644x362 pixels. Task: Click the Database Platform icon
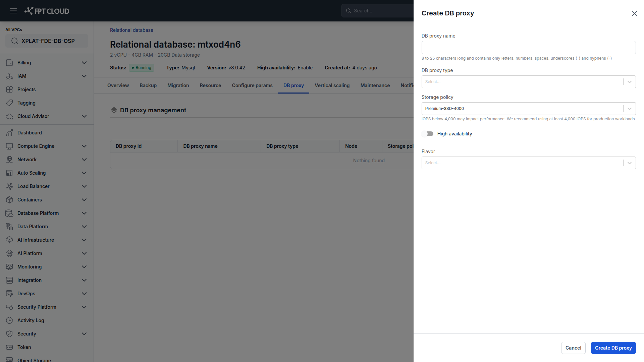(x=9, y=213)
